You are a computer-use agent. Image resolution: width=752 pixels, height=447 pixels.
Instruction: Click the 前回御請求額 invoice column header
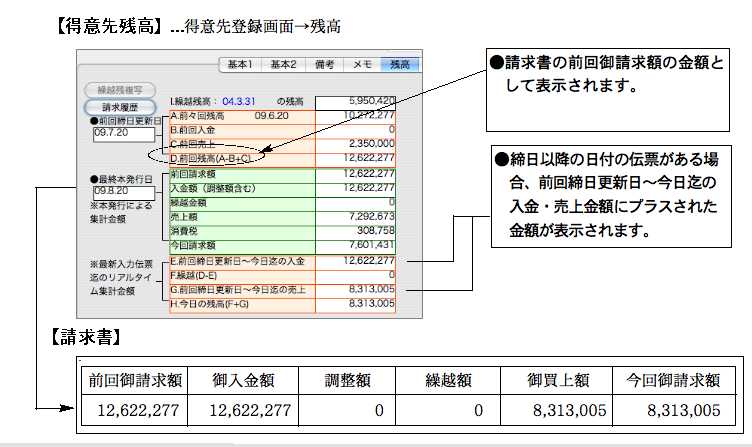(134, 381)
